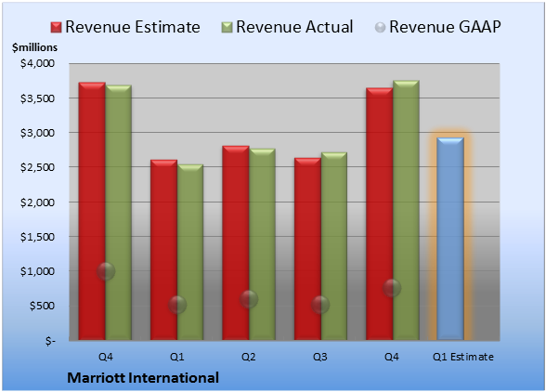Click the 'Q3' x-axis label
Image resolution: width=546 pixels, height=392 pixels.
click(320, 357)
